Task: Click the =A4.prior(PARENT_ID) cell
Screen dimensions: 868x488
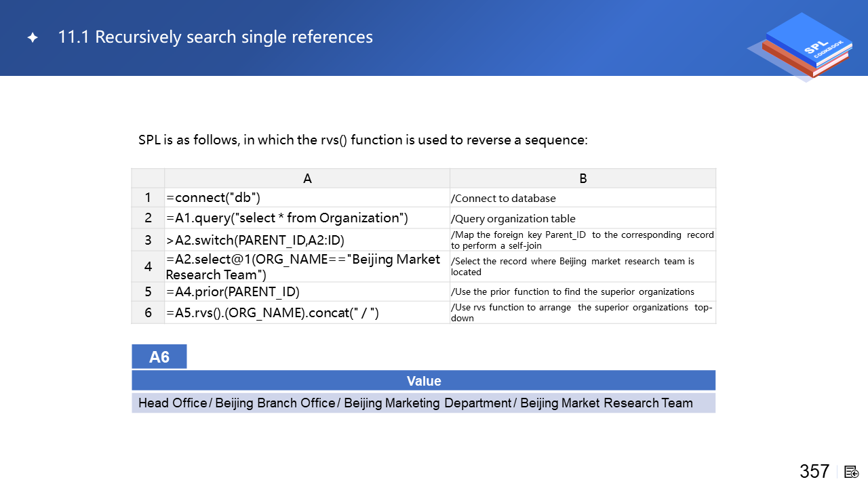Action: click(x=307, y=291)
